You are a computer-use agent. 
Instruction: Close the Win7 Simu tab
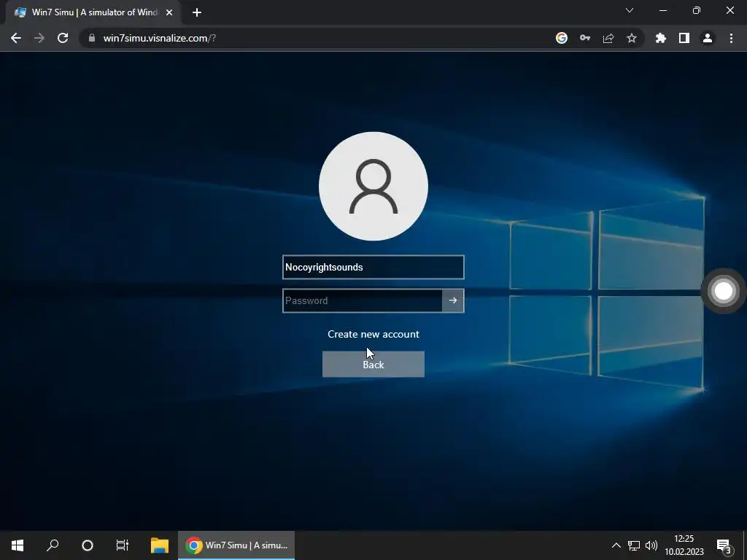point(169,12)
